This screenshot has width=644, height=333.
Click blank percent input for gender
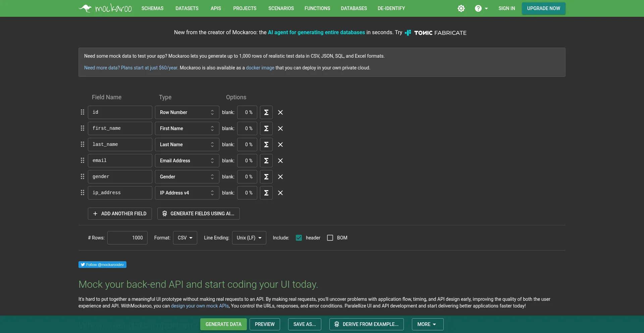[247, 177]
